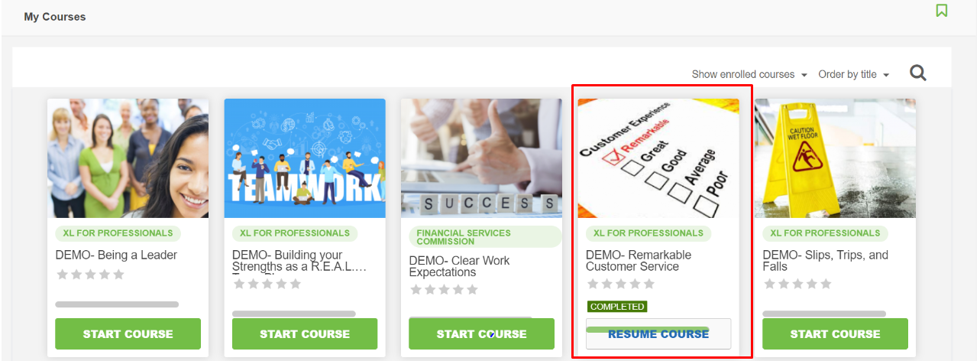Rate Being a Leader five stars
The height and width of the screenshot is (361, 980).
tap(118, 275)
